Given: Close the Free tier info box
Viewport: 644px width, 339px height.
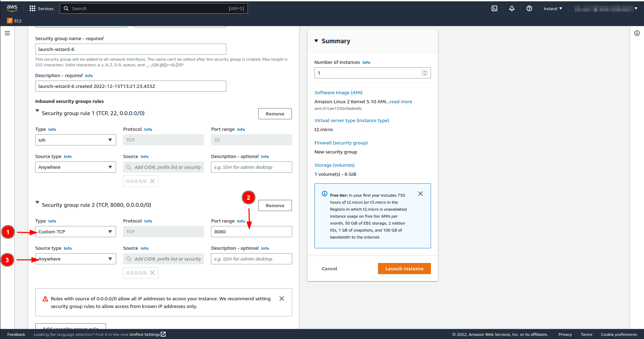Looking at the screenshot, I should coord(421,194).
